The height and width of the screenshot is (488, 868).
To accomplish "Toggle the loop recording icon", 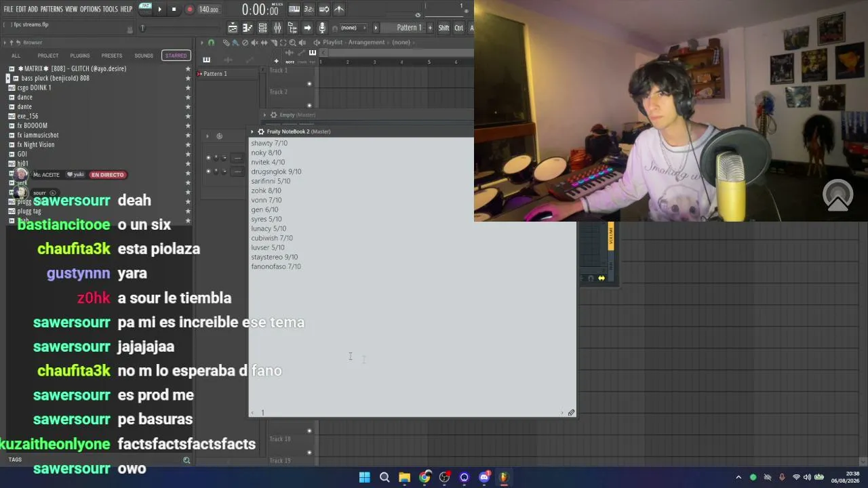I will [x=324, y=9].
